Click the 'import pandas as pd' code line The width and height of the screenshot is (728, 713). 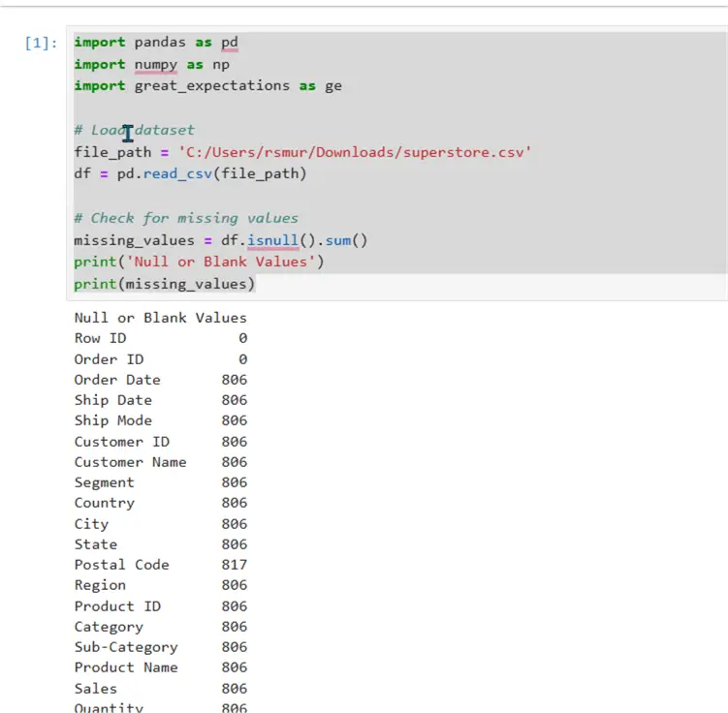click(156, 43)
